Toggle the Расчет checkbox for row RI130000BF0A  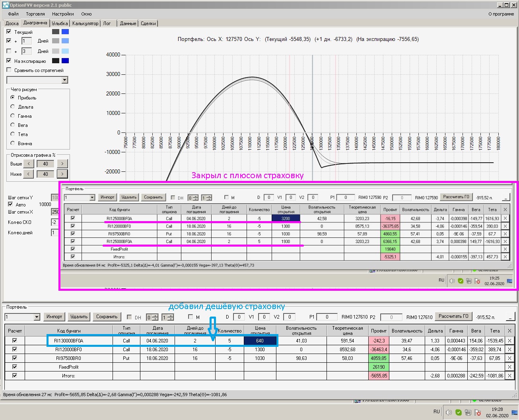[15, 340]
